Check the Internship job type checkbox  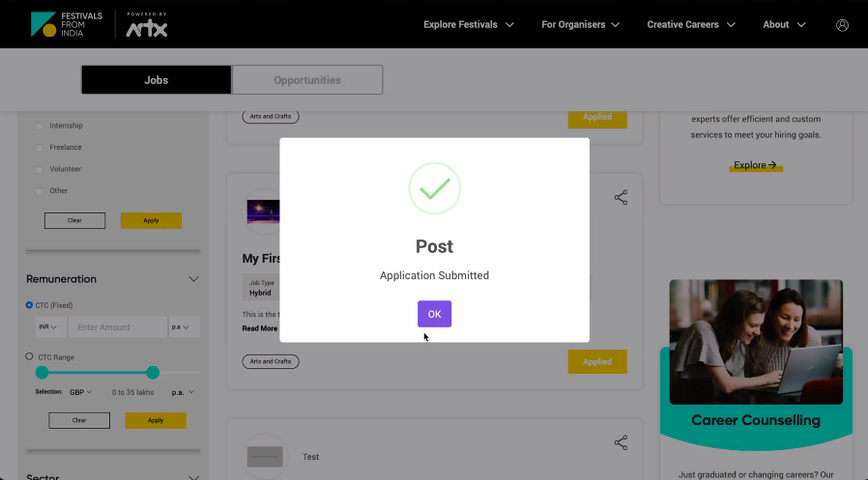coord(39,126)
